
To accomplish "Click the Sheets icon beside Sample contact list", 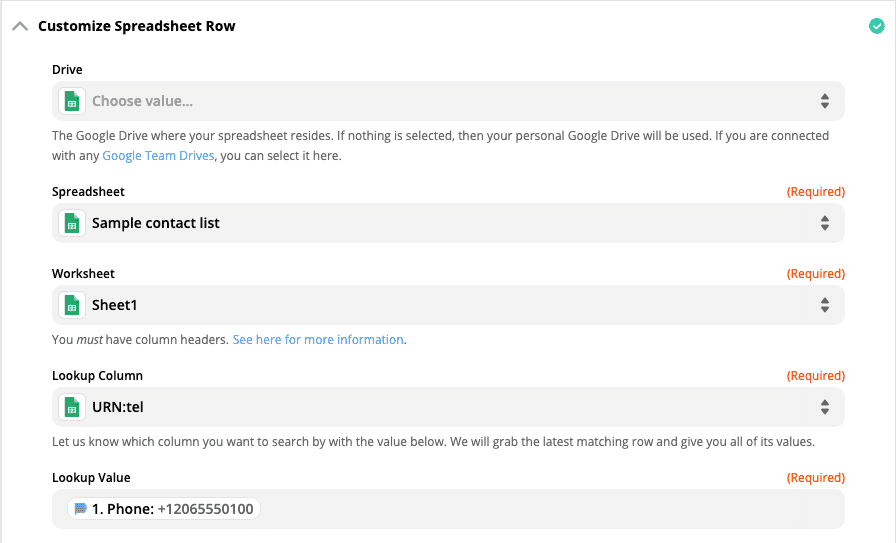I will click(72, 223).
